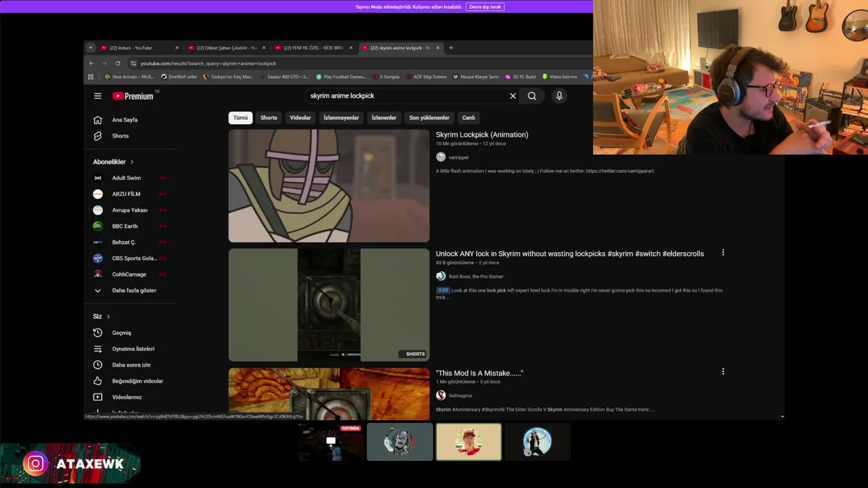
Task: Expand the Abonelikler section chevron
Action: click(132, 162)
